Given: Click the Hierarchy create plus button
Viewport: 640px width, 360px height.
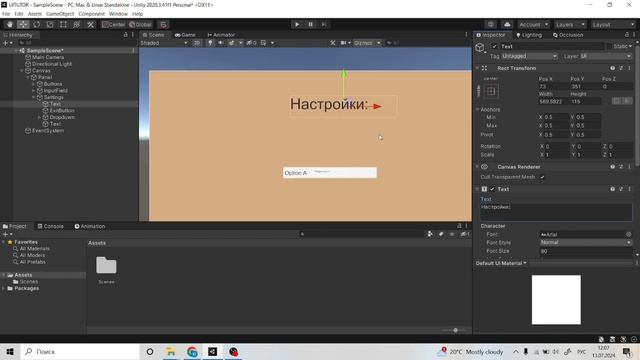Looking at the screenshot, I should [x=6, y=43].
